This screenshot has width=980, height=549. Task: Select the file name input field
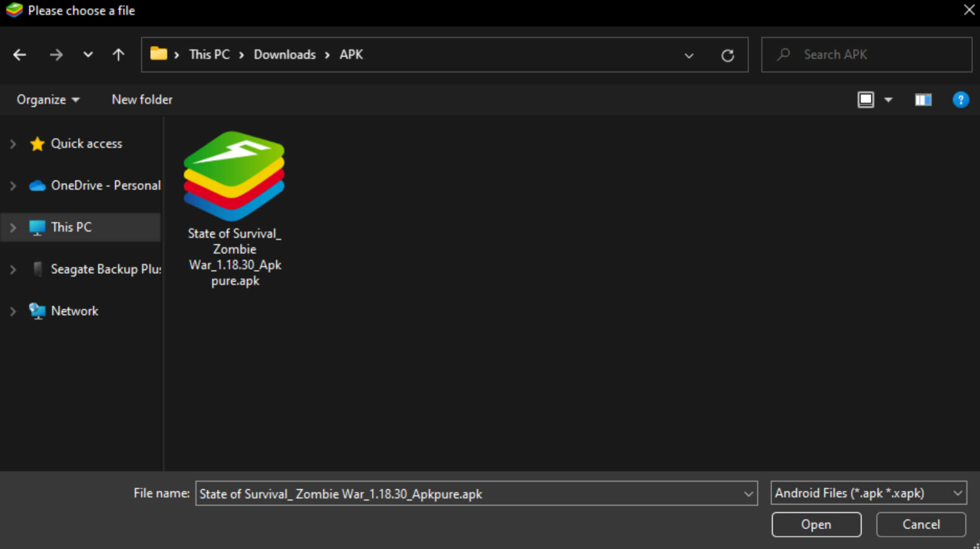pyautogui.click(x=476, y=493)
